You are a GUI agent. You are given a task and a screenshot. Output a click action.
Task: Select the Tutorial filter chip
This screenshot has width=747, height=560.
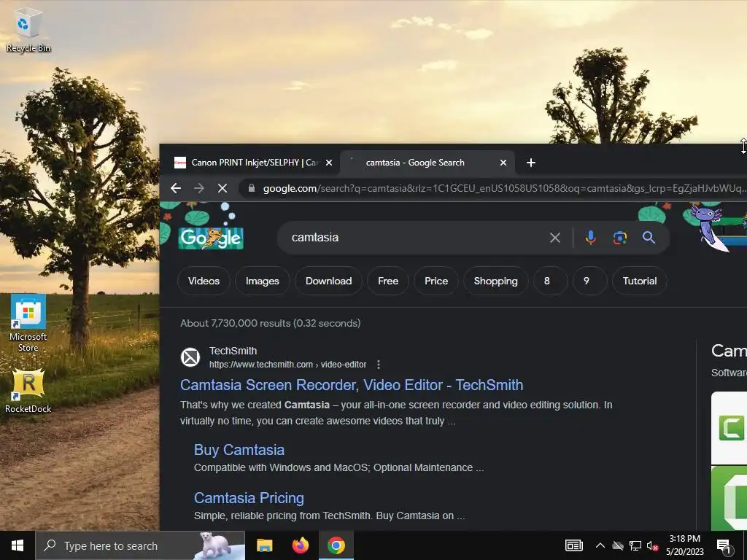[640, 281]
